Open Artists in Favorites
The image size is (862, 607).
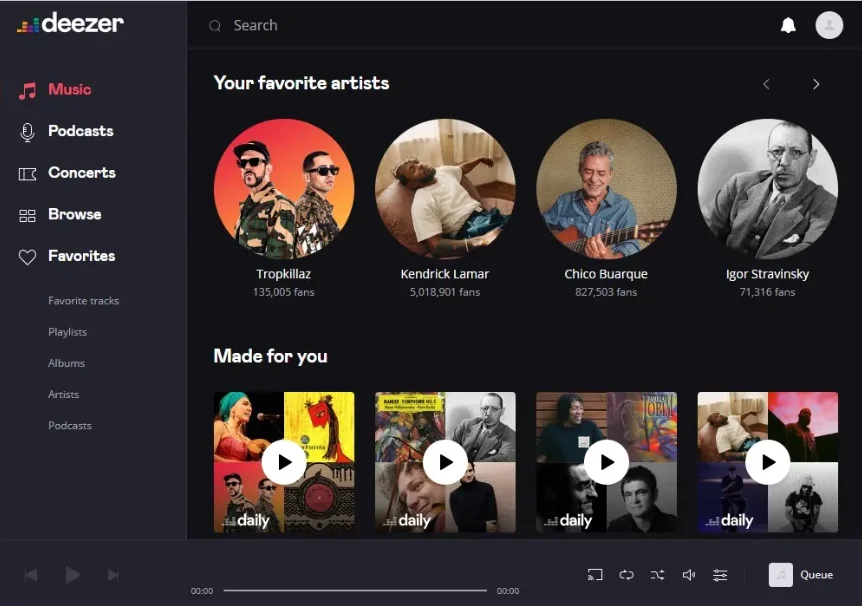pyautogui.click(x=64, y=395)
